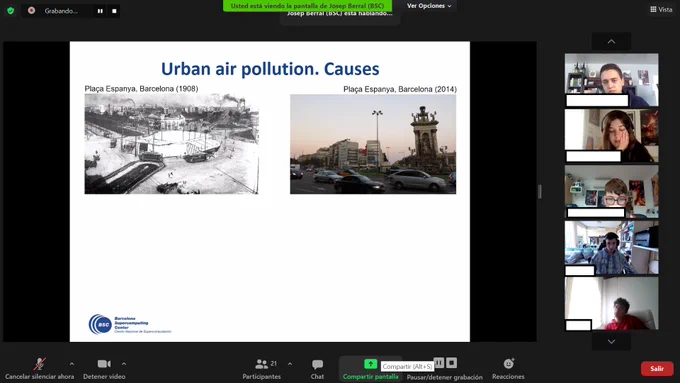Click the green encryption shield icon
Image resolution: width=680 pixels, height=383 pixels.
point(11,10)
